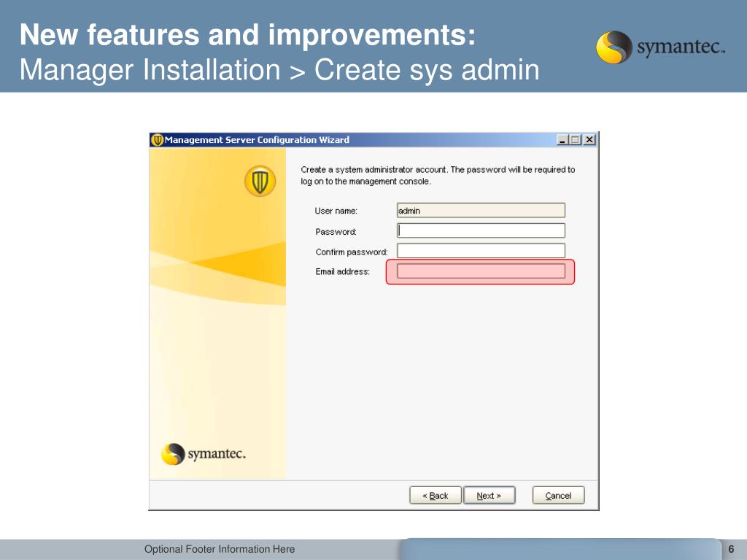Click the Symantec logo in slide header

(660, 47)
